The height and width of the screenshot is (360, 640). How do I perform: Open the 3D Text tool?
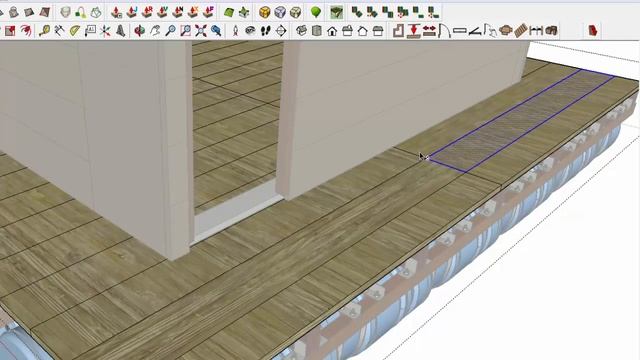tap(120, 31)
